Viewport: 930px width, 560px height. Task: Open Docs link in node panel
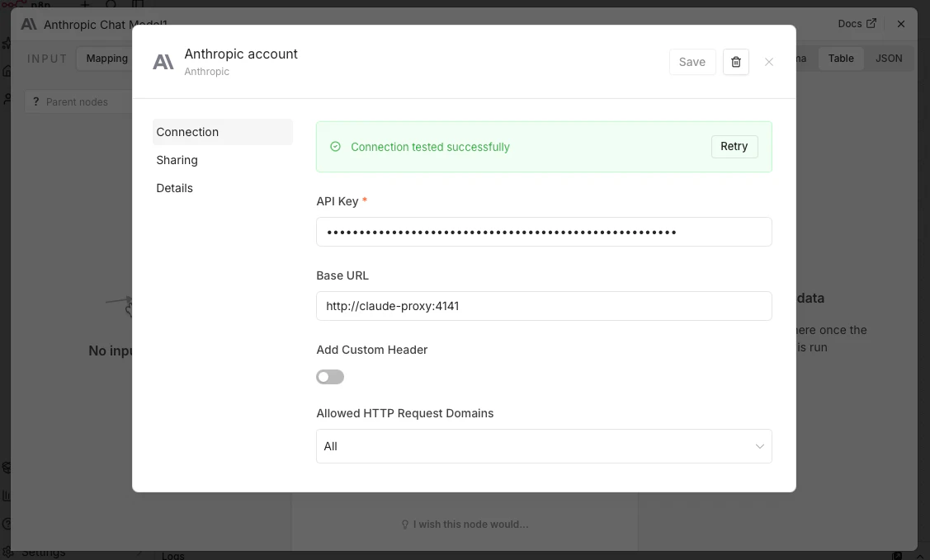coord(857,24)
